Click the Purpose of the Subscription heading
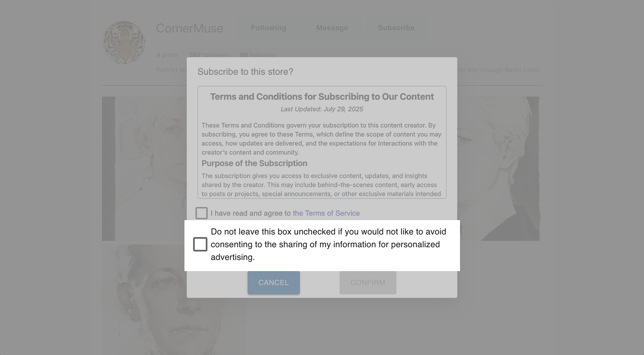This screenshot has height=355, width=644. (x=254, y=163)
